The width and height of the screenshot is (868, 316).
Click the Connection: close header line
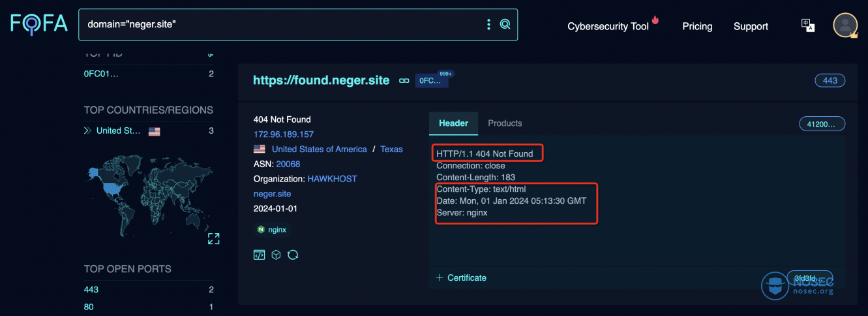click(x=470, y=166)
